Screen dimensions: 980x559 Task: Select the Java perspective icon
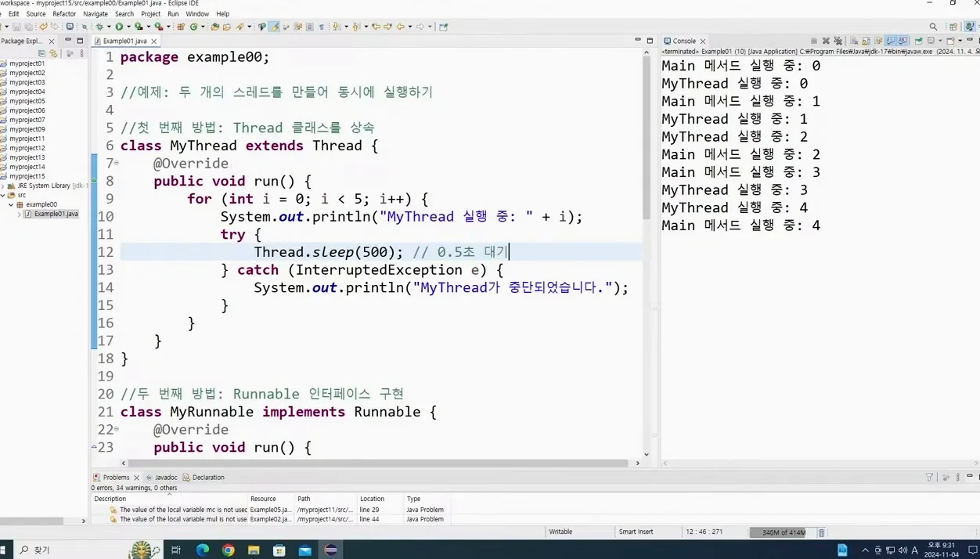970,26
